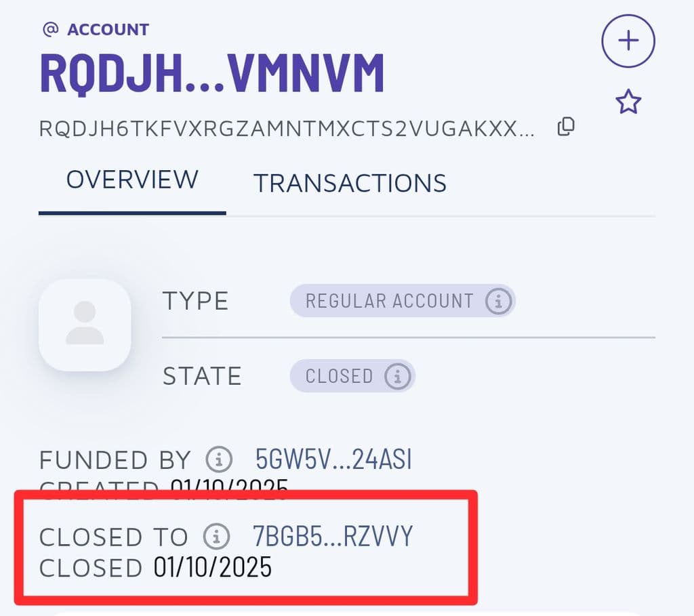Click the Funded By label

115,459
